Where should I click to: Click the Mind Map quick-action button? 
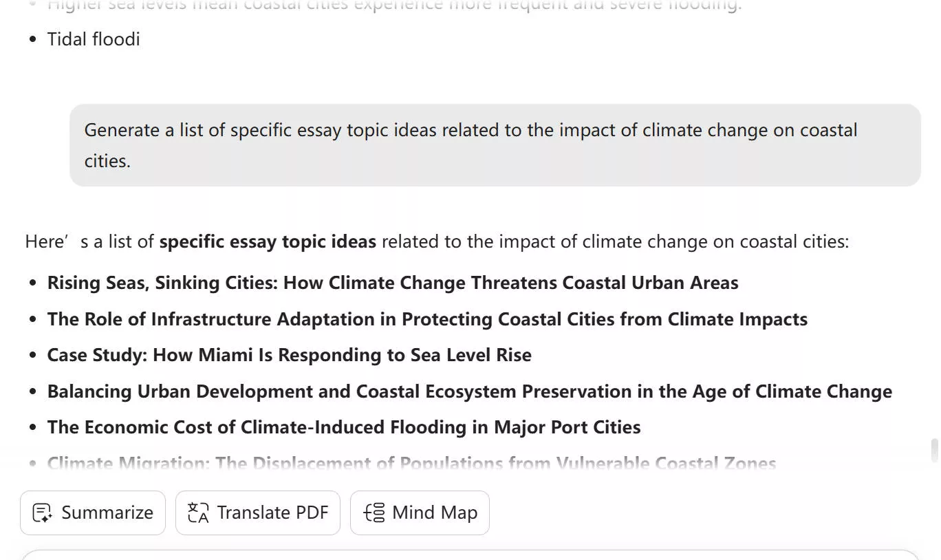pos(420,513)
